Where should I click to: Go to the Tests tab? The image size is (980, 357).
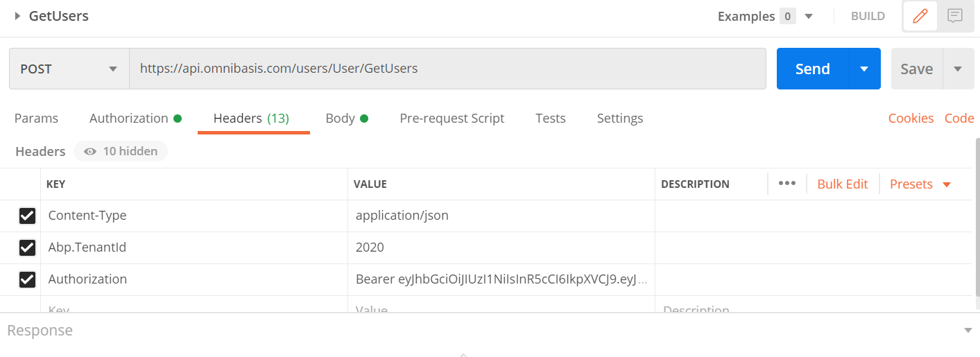coord(551,119)
